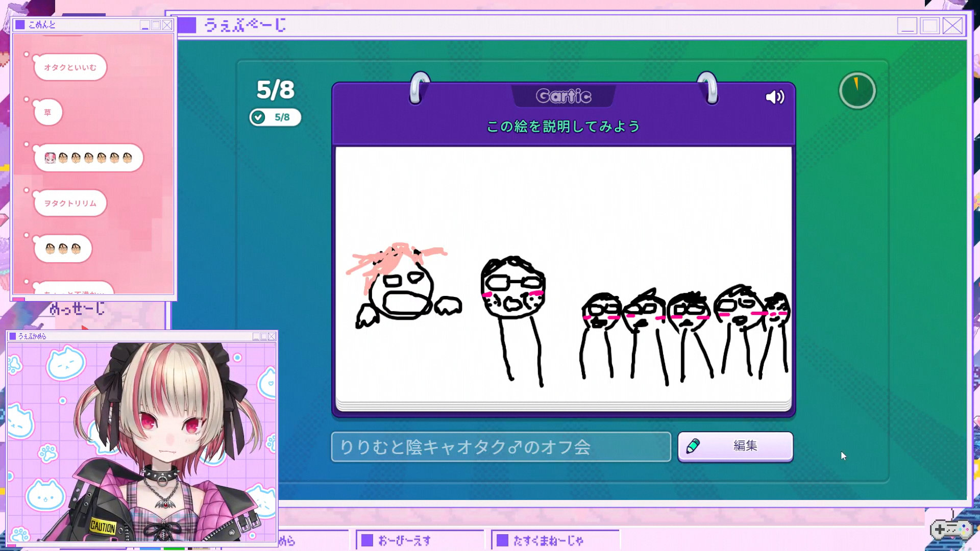Click the purple square icon in うぇぶぺーじ title bar
The width and height of the screenshot is (980, 551).
tap(187, 26)
